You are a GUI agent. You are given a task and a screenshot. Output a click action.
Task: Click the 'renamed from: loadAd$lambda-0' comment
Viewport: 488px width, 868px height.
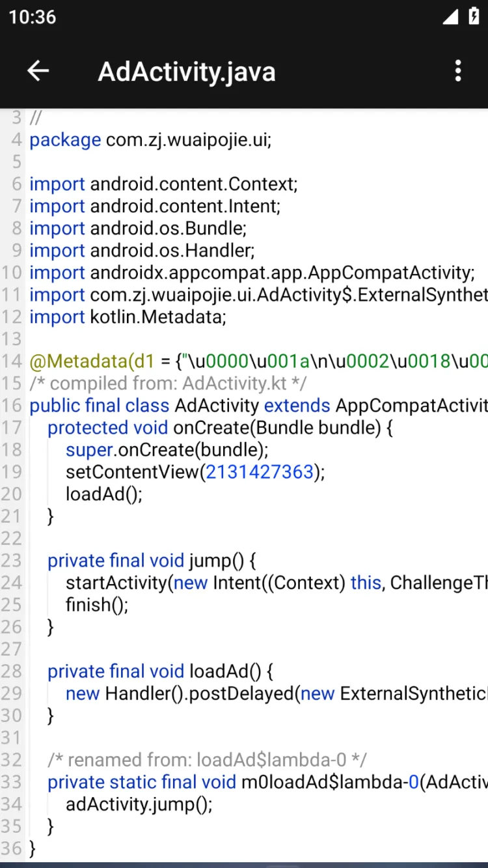click(207, 760)
